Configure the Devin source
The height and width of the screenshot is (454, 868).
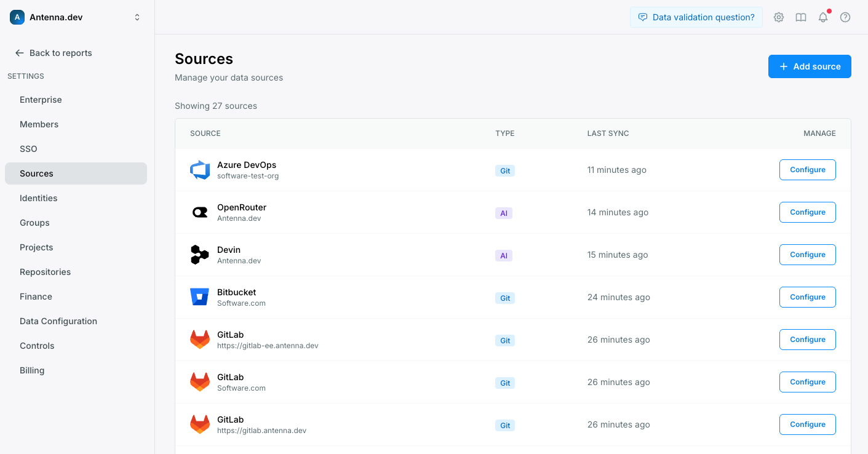808,255
